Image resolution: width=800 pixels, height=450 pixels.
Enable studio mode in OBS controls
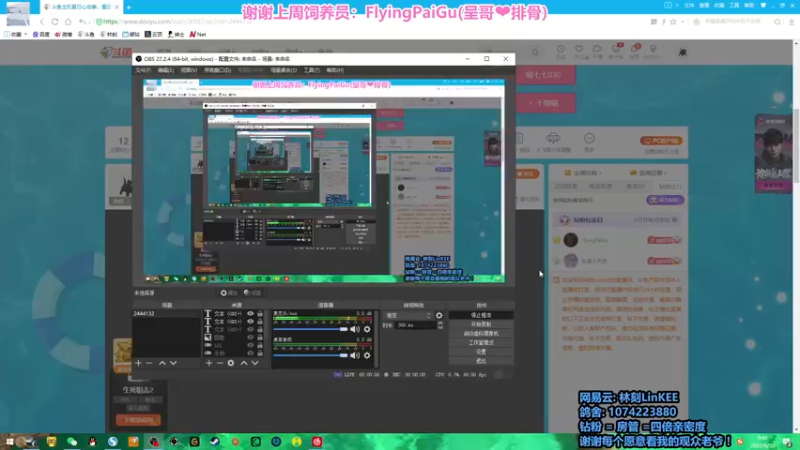(481, 343)
